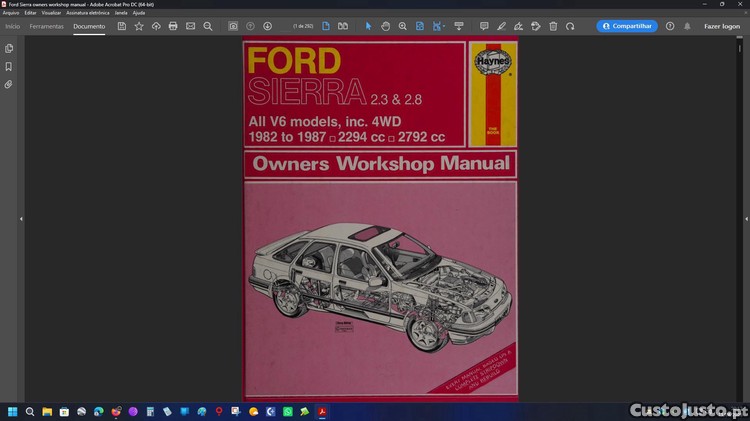The image size is (750, 421).
Task: Open the Arquivo menu
Action: 11,13
